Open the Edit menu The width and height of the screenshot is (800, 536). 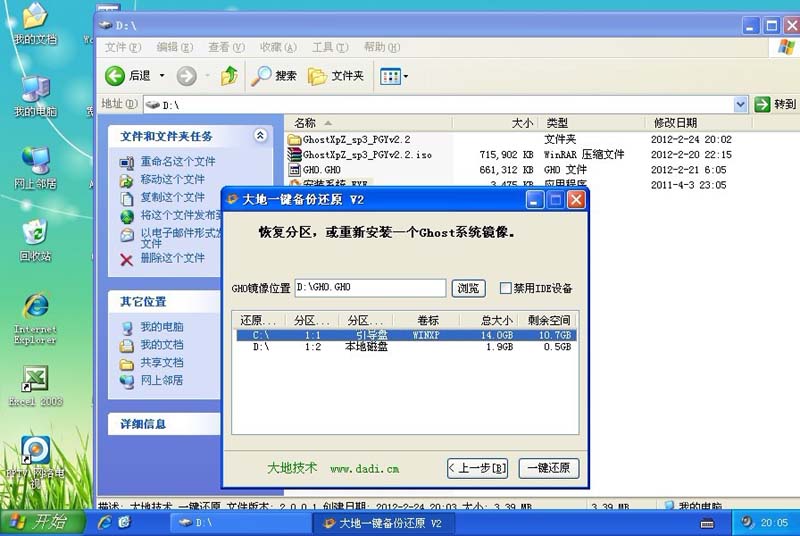(x=174, y=47)
